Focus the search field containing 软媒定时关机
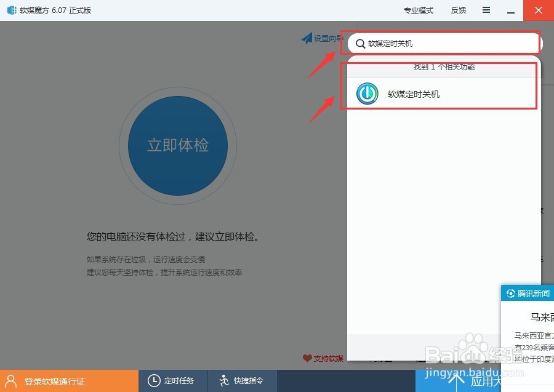The width and height of the screenshot is (554, 392). [x=444, y=44]
